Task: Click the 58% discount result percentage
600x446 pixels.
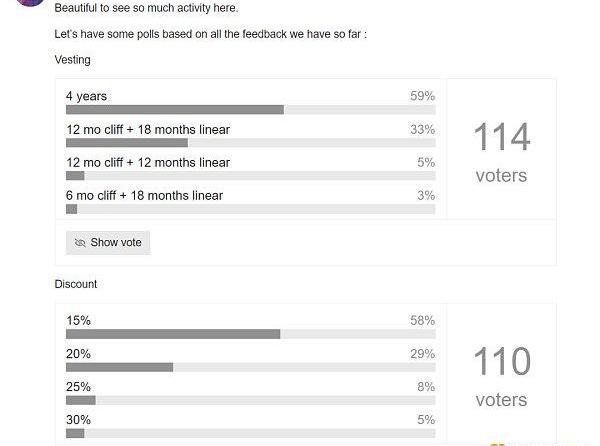Action: (x=422, y=320)
